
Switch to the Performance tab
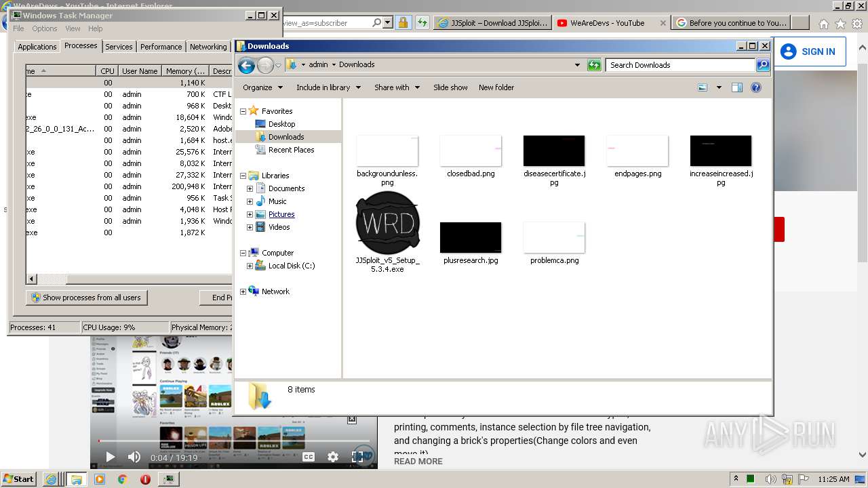tap(161, 47)
